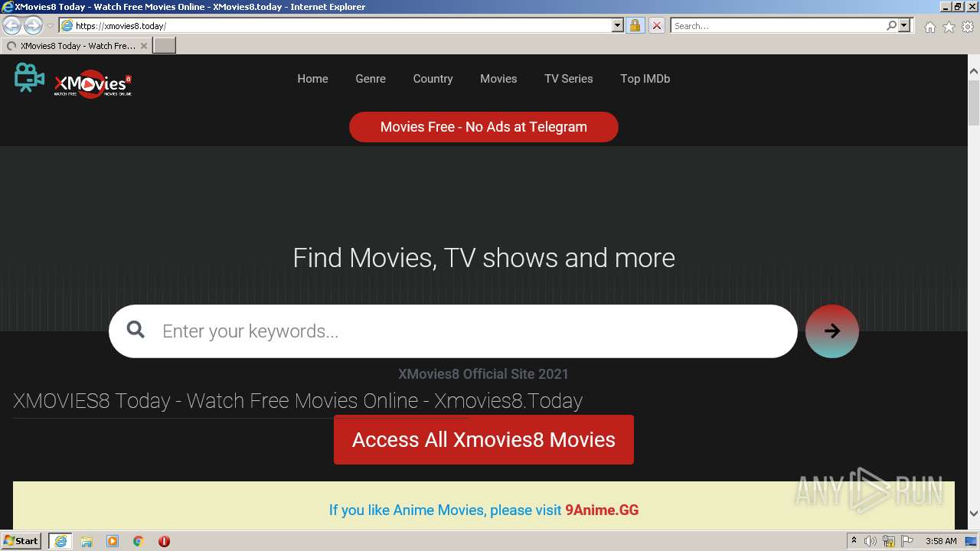Click Access All Xmovies8 Movies button

[x=484, y=439]
